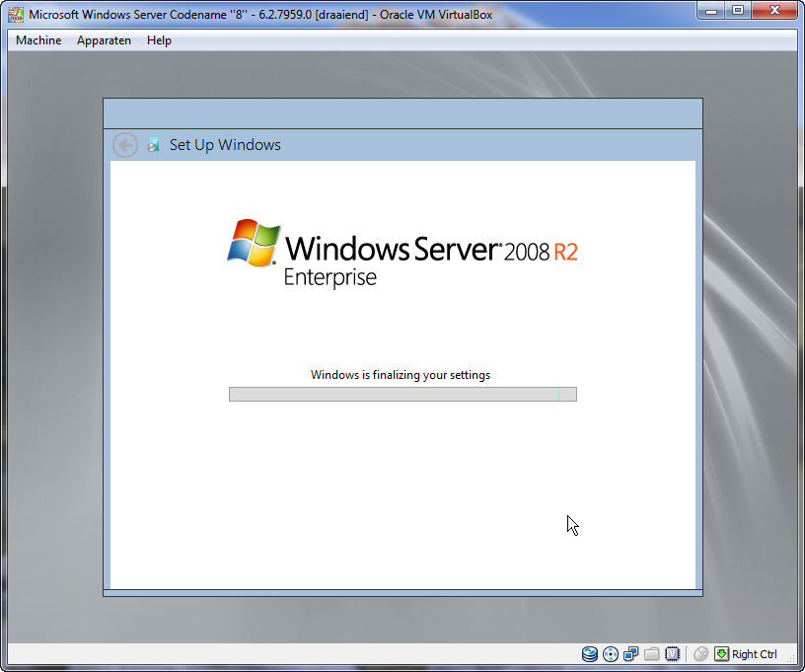The height and width of the screenshot is (672, 805).
Task: Click the Right Ctrl host key label
Action: tap(754, 654)
